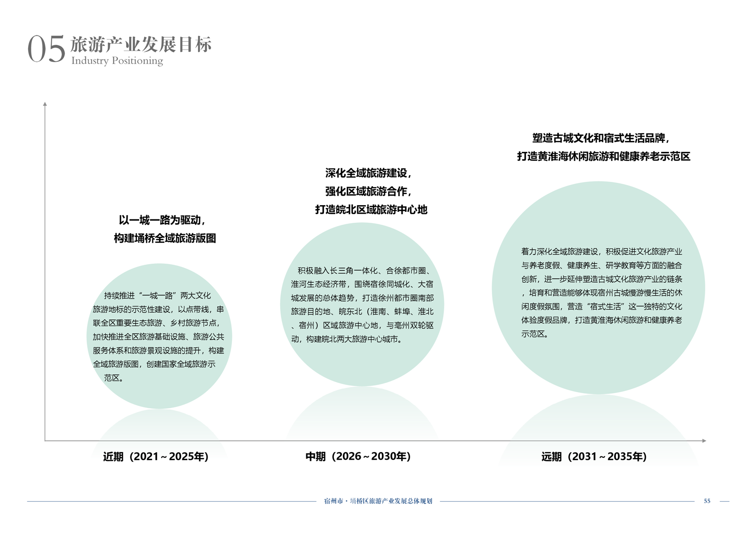
Task: Select the "中期（2026～2030年）" axis label
Action: click(358, 457)
